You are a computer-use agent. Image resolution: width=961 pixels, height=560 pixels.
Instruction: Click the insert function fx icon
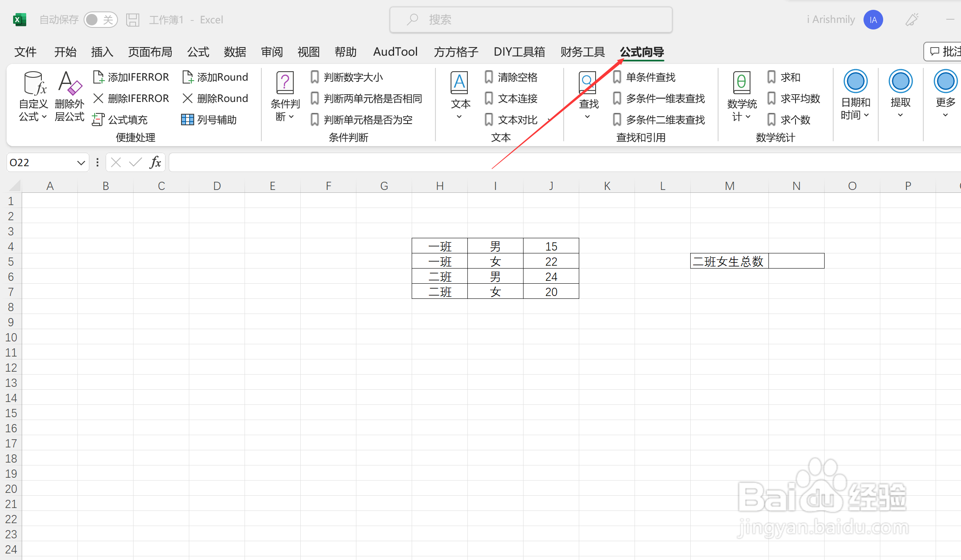pos(155,163)
